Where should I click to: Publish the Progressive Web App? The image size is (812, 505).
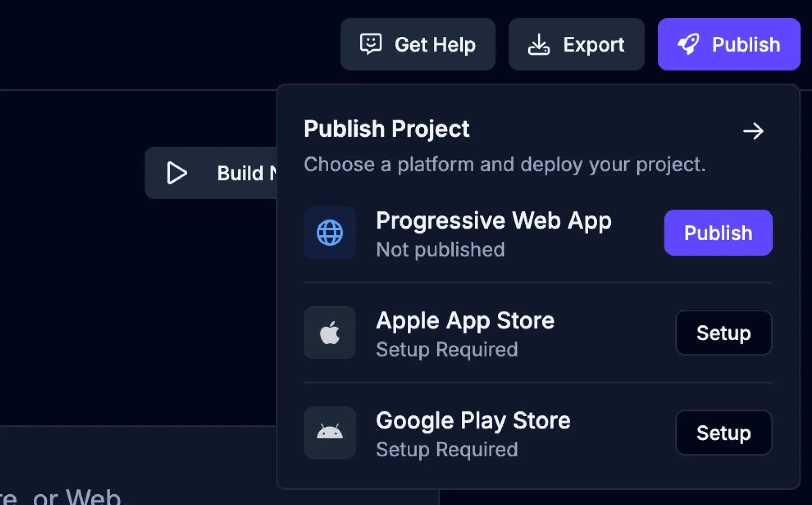(x=718, y=233)
